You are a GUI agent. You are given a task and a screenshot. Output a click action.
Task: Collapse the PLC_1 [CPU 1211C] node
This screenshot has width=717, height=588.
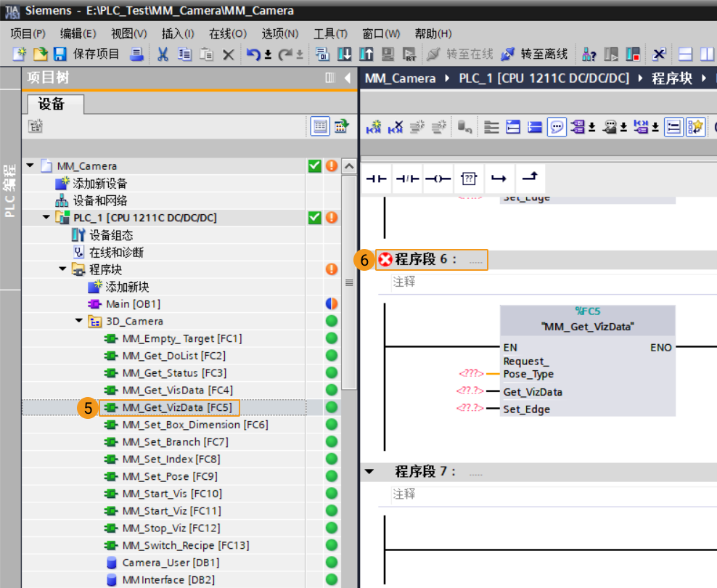click(46, 217)
